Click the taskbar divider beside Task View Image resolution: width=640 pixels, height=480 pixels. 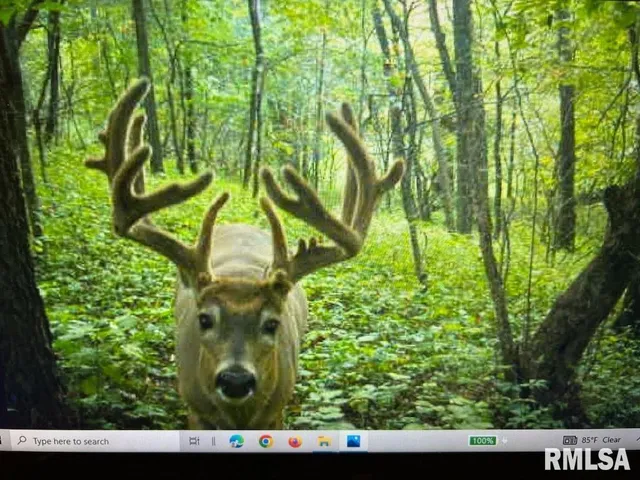coord(213,440)
